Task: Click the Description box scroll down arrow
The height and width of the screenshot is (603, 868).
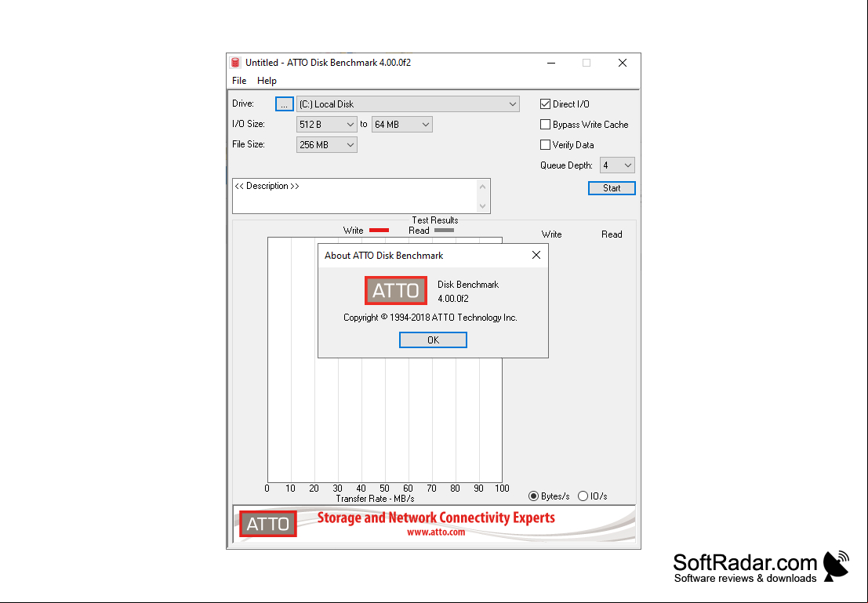Action: click(483, 206)
